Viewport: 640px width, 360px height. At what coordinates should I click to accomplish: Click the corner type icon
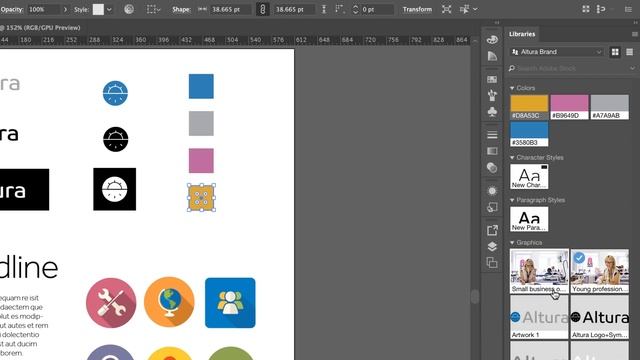[339, 9]
